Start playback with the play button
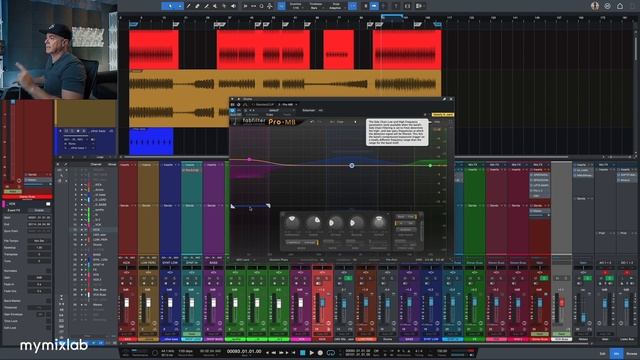This screenshot has width=640, height=360. (x=311, y=353)
